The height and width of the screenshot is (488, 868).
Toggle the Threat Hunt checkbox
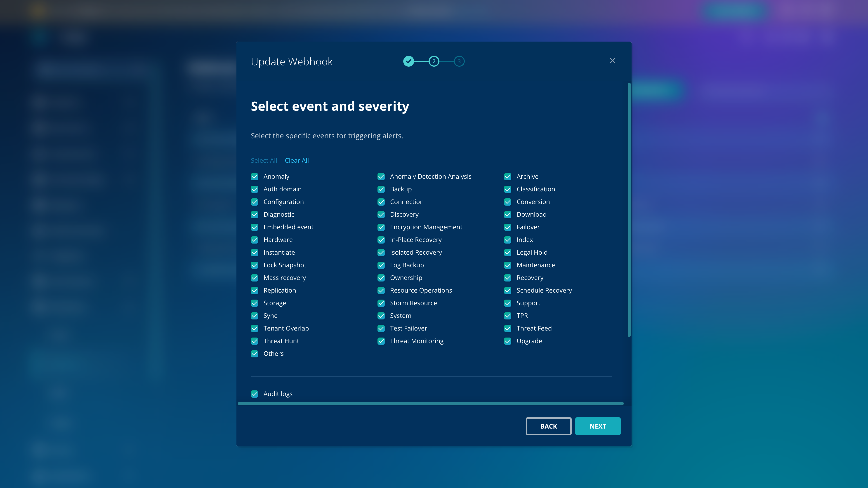click(254, 341)
